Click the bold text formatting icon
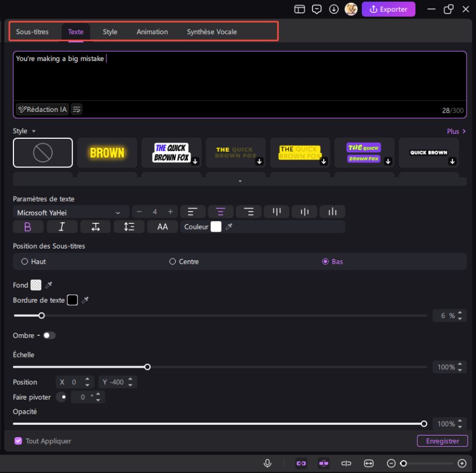The image size is (476, 473). click(27, 227)
